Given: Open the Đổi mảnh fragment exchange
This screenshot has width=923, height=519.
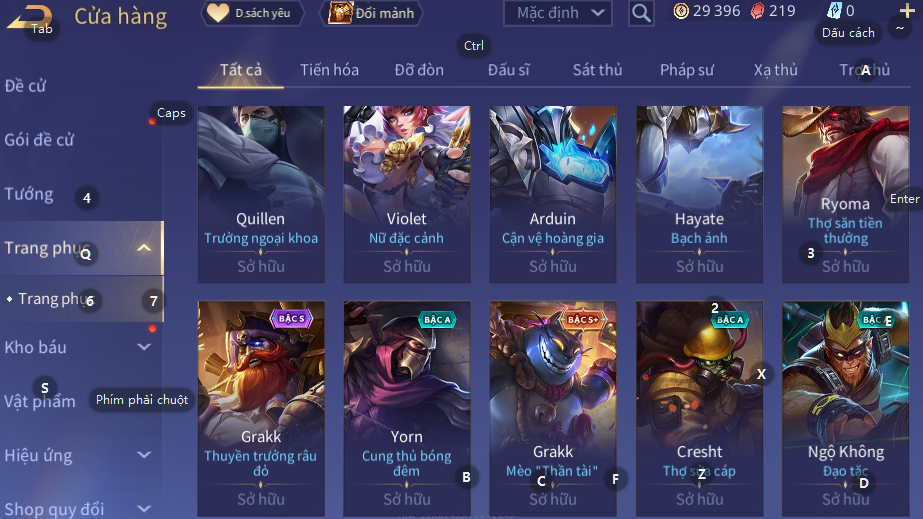Looking at the screenshot, I should [371, 13].
